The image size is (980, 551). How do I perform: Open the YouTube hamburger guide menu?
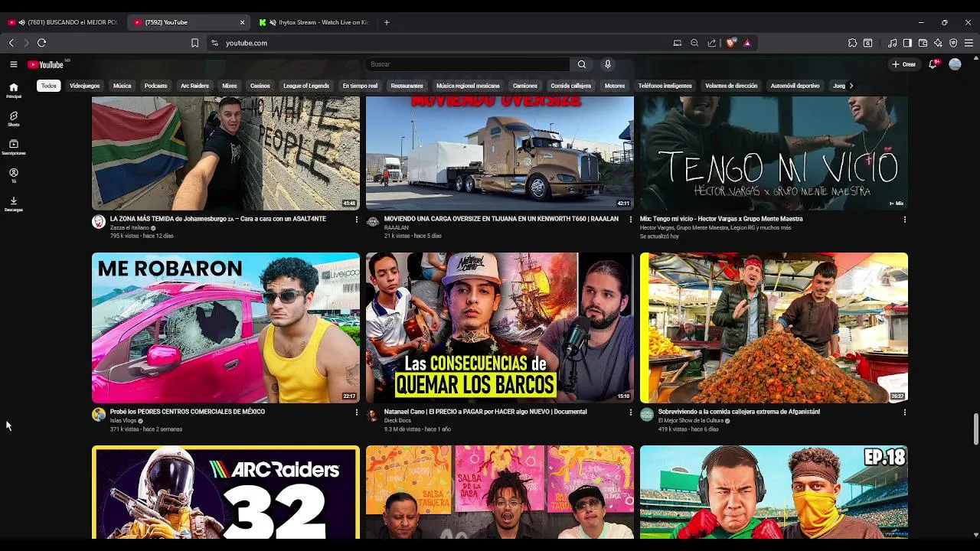pyautogui.click(x=14, y=64)
